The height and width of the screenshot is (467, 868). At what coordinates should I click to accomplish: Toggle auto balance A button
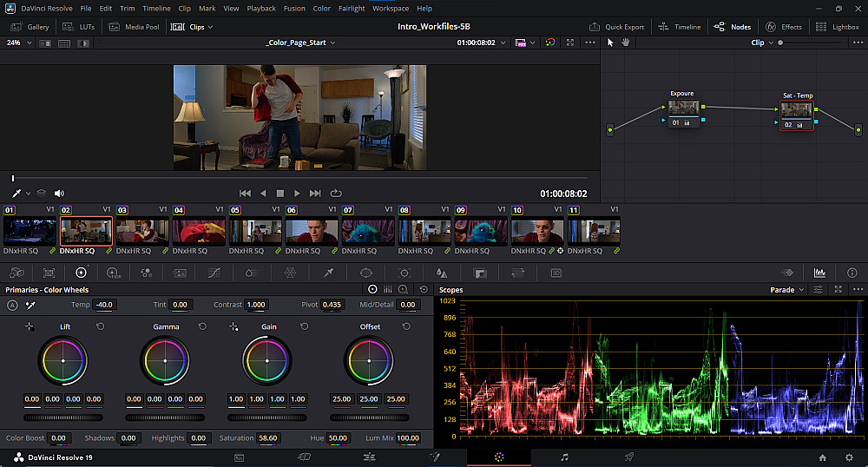(12, 305)
